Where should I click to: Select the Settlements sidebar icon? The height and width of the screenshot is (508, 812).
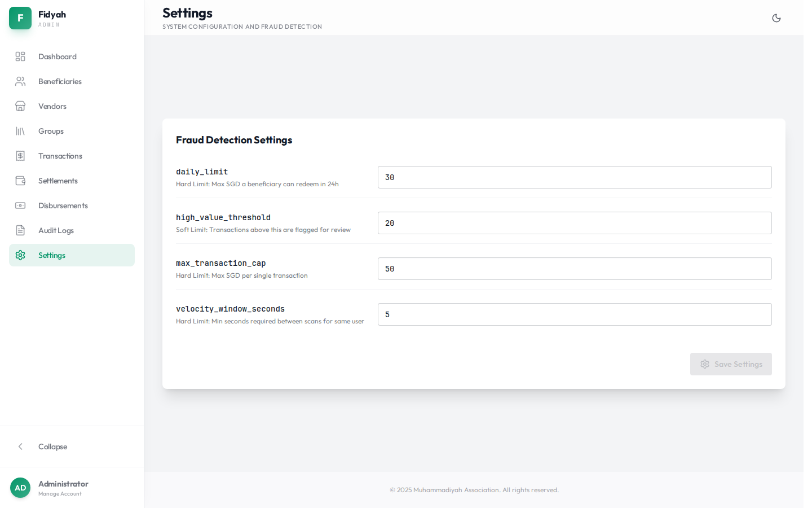pos(20,181)
